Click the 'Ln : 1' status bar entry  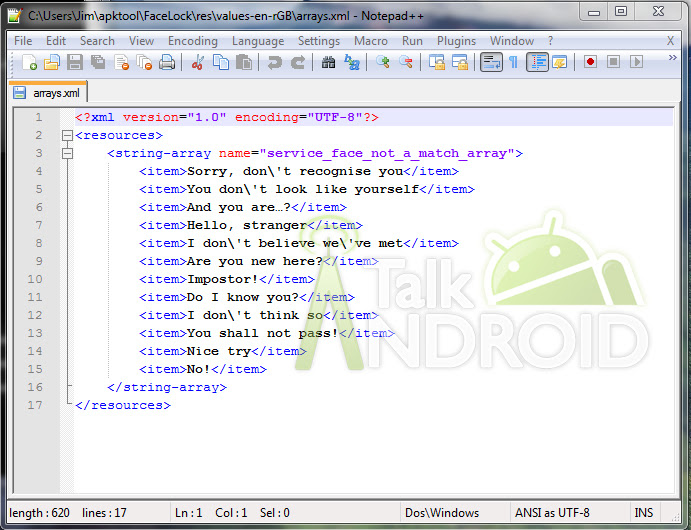pos(189,513)
